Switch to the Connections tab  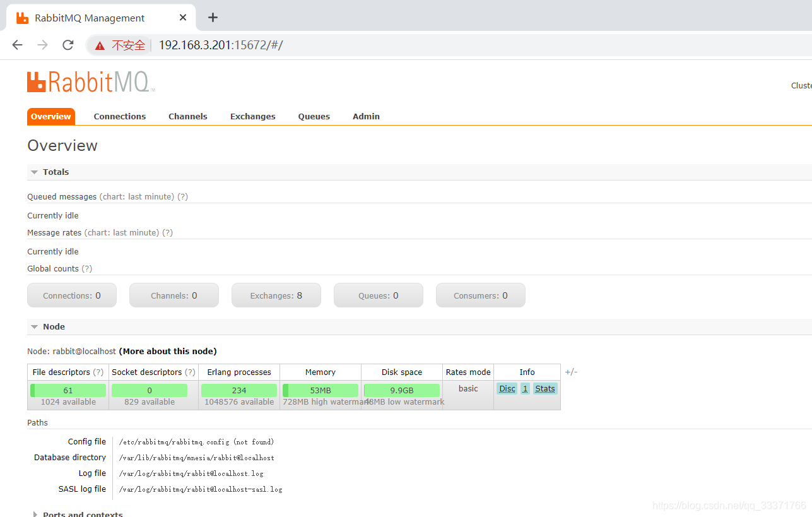pos(119,116)
